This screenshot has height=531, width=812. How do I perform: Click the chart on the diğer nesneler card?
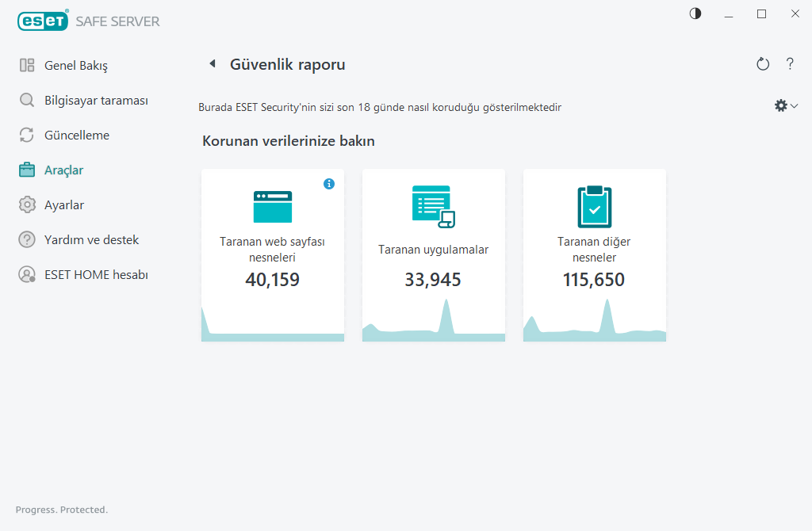[x=595, y=321]
